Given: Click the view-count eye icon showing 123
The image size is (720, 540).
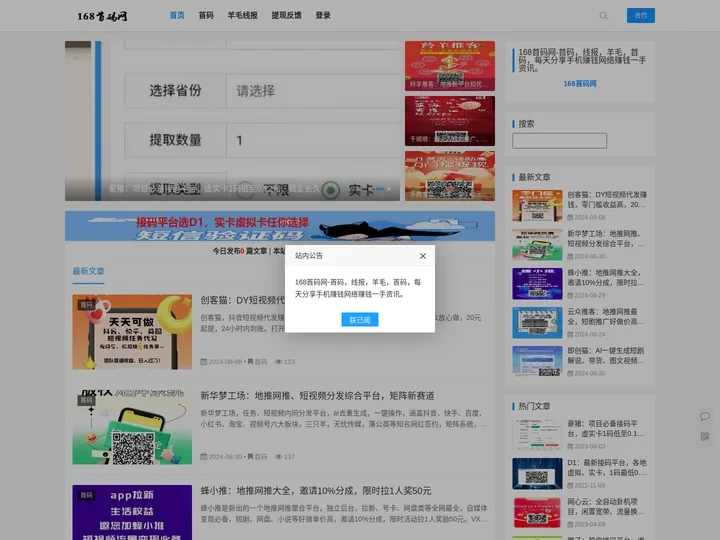Looking at the screenshot, I should [278, 362].
